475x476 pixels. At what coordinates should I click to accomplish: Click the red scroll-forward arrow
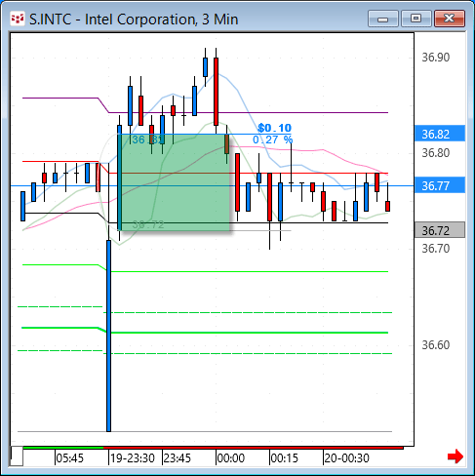455,456
